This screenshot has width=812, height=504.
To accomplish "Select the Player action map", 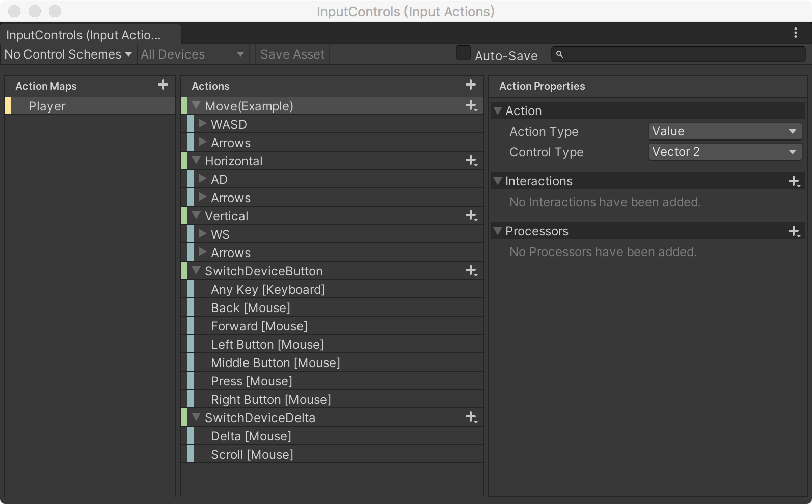I will coord(47,106).
